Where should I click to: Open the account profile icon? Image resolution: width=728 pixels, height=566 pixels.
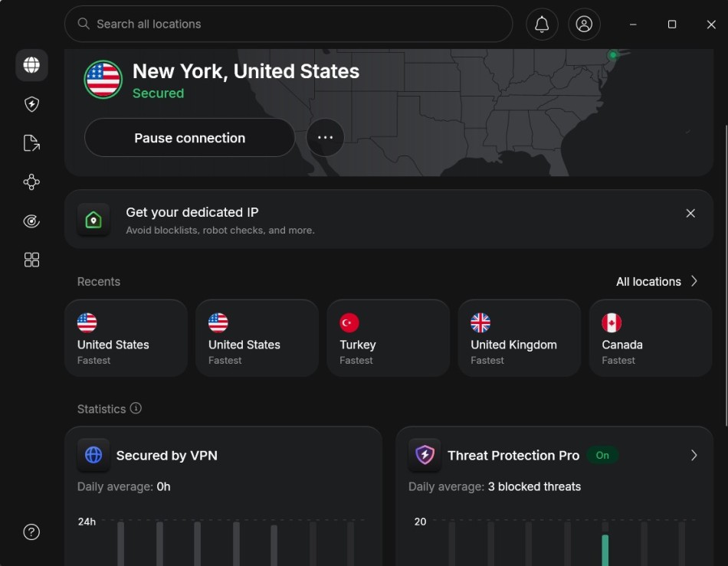coord(584,24)
